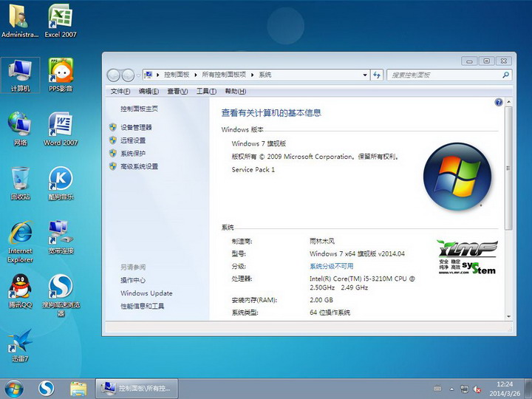Open 高级系统设置 link

pos(139,166)
